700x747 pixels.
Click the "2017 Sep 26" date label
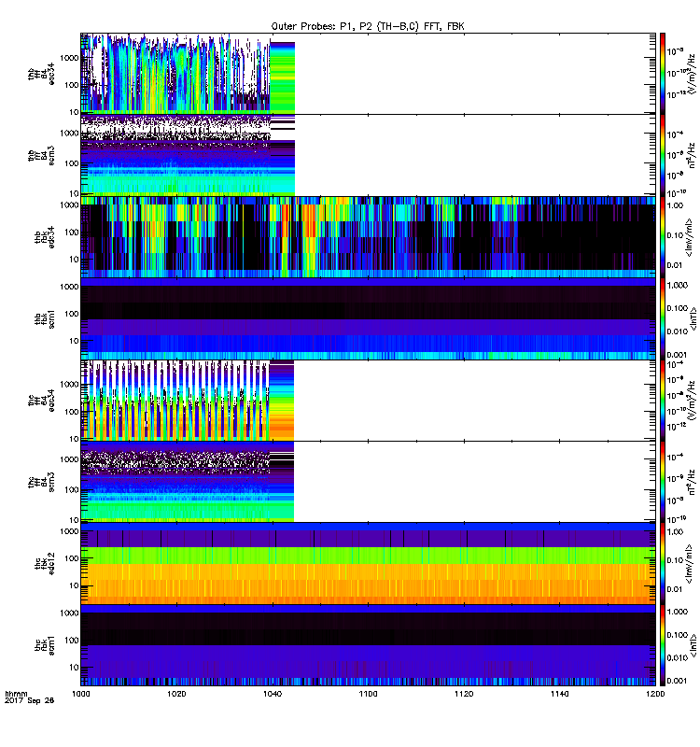(x=29, y=700)
